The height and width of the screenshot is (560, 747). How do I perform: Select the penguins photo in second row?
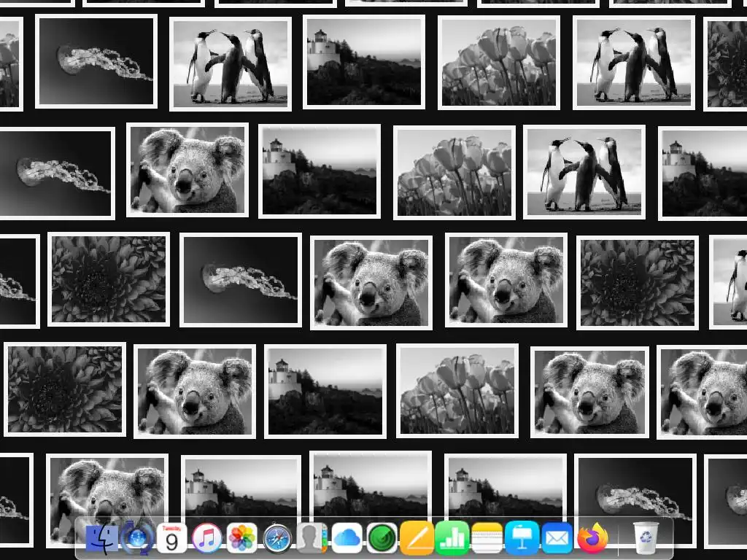(584, 172)
